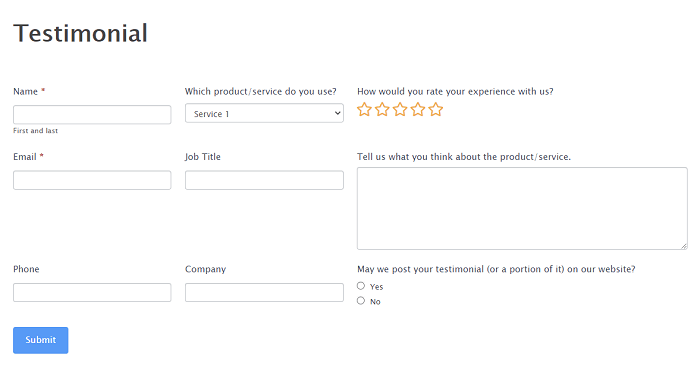Rate experience with the first star
The image size is (700, 365).
tap(364, 109)
